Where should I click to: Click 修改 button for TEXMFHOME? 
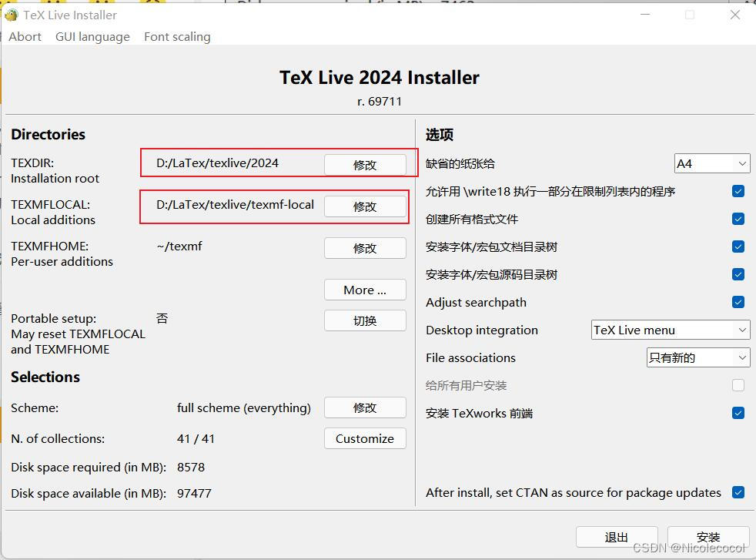[x=365, y=248]
